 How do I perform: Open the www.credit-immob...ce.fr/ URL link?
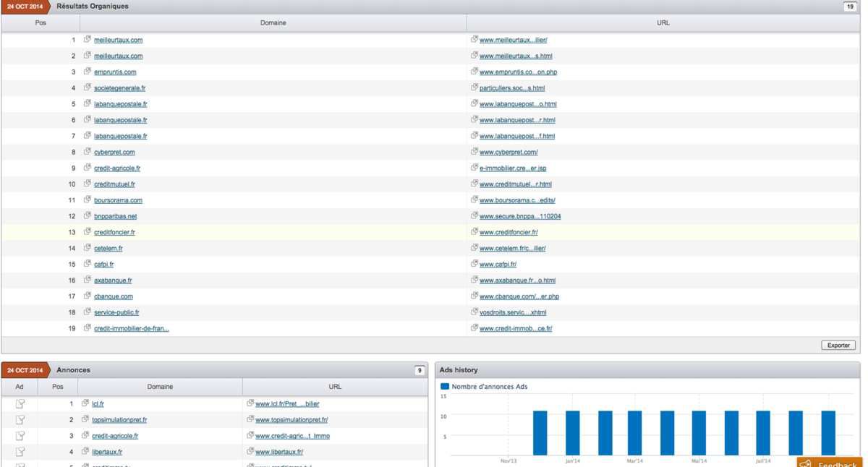516,328
